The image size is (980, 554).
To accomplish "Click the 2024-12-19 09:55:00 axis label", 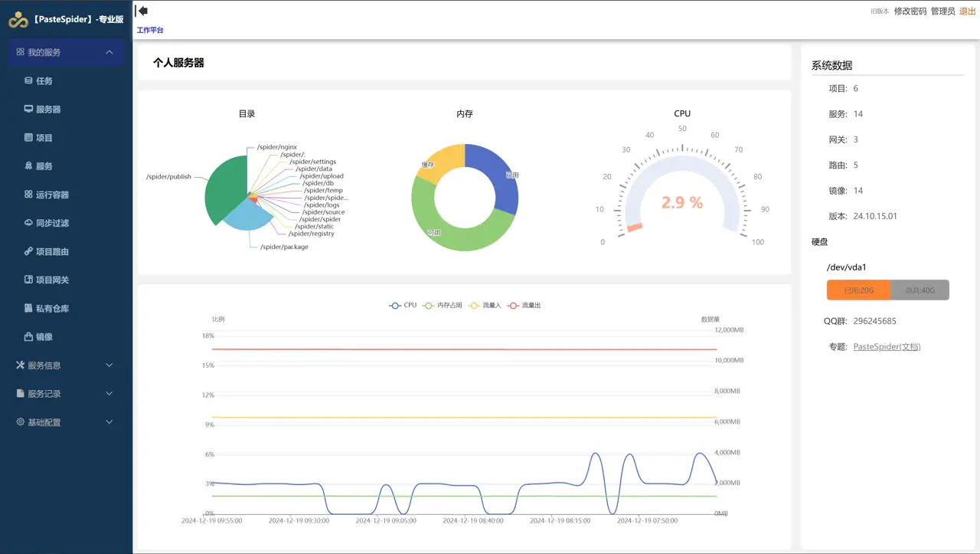I will (211, 520).
